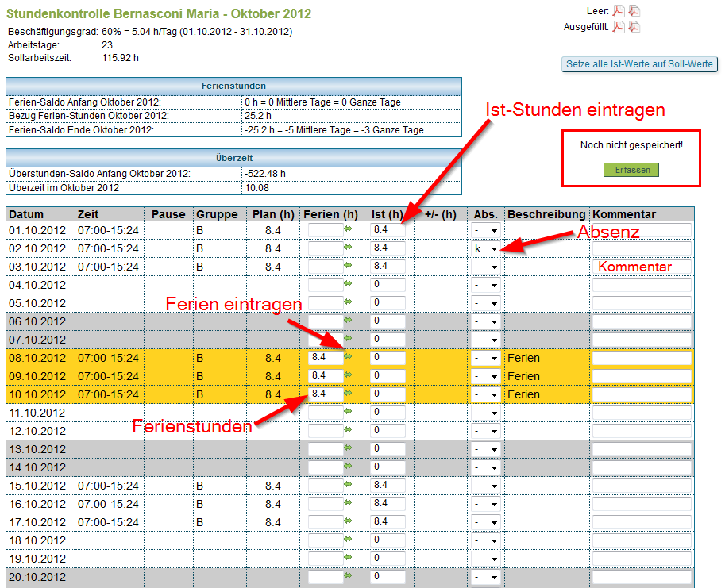Click green arrow in 04.10.2012 row

click(x=347, y=284)
